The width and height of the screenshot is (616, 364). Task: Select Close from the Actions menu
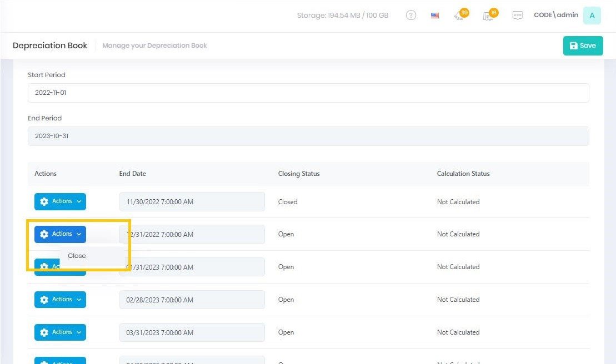tap(77, 256)
